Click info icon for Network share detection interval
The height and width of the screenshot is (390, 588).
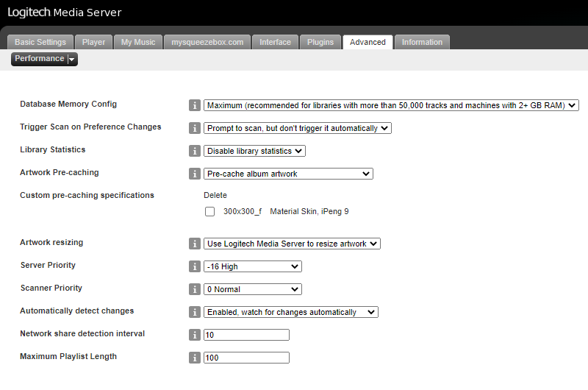point(194,335)
